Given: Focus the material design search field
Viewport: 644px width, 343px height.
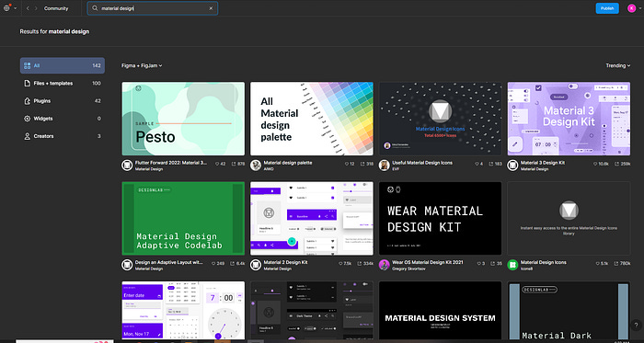Looking at the screenshot, I should point(152,8).
